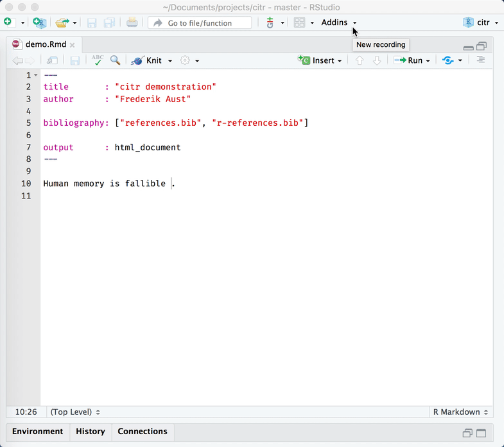This screenshot has height=447, width=504.
Task: Click the editor Save document icon
Action: (x=75, y=60)
